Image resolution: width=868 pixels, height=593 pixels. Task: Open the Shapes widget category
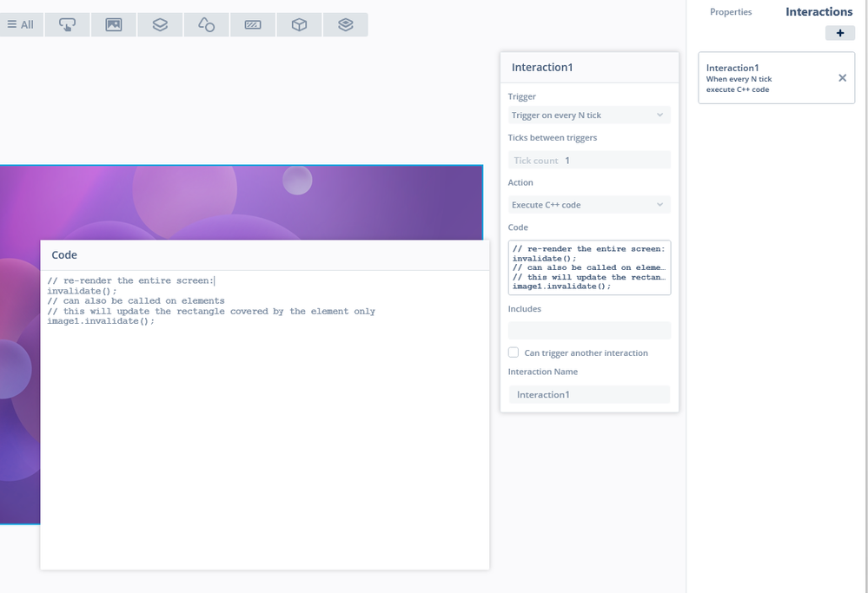(207, 25)
